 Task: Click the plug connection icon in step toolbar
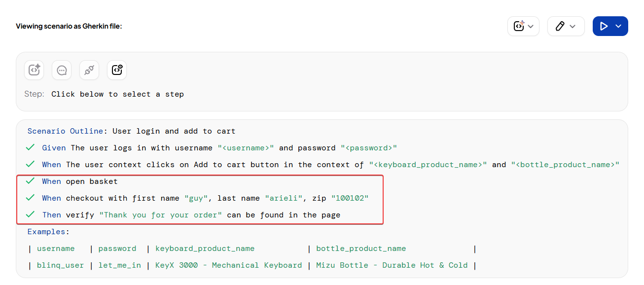tap(89, 70)
